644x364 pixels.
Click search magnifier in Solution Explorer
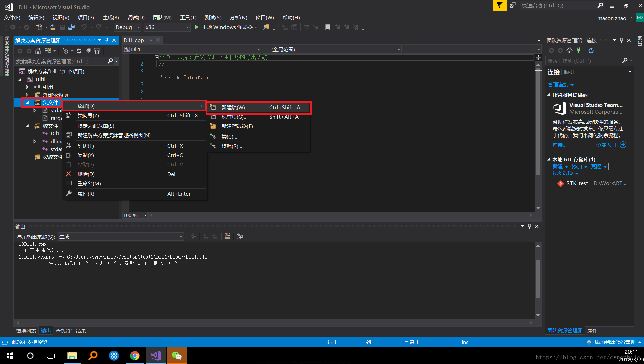110,61
